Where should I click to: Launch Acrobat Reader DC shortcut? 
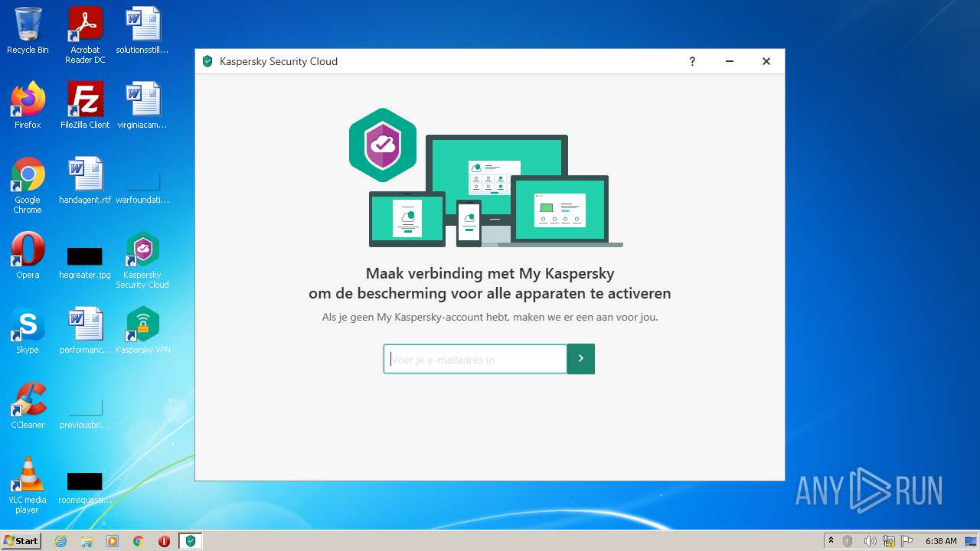pyautogui.click(x=85, y=34)
